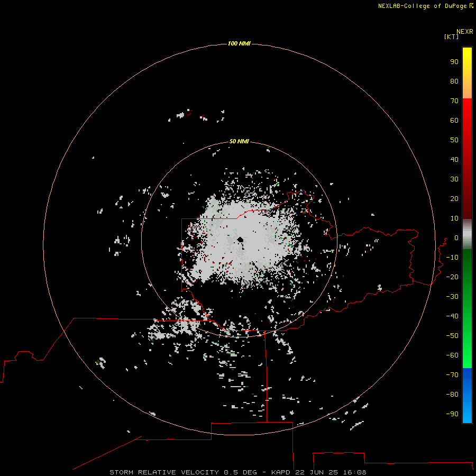Select the 90 value on the velocity scale
476x476 pixels.
[454, 62]
